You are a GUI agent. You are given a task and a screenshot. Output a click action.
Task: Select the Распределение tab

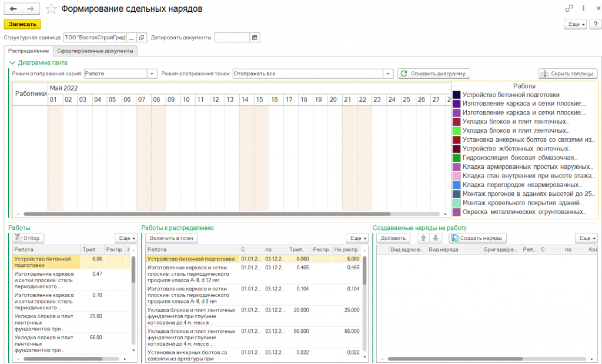pos(28,51)
